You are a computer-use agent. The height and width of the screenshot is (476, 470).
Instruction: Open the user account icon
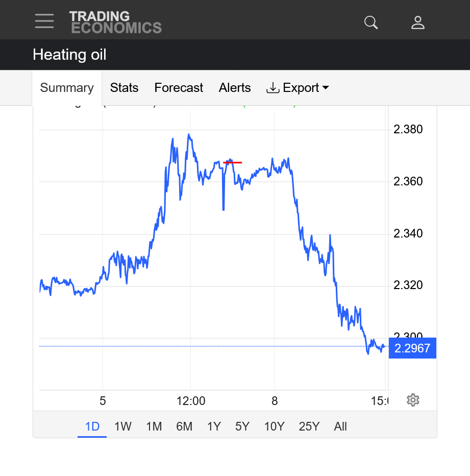(418, 22)
